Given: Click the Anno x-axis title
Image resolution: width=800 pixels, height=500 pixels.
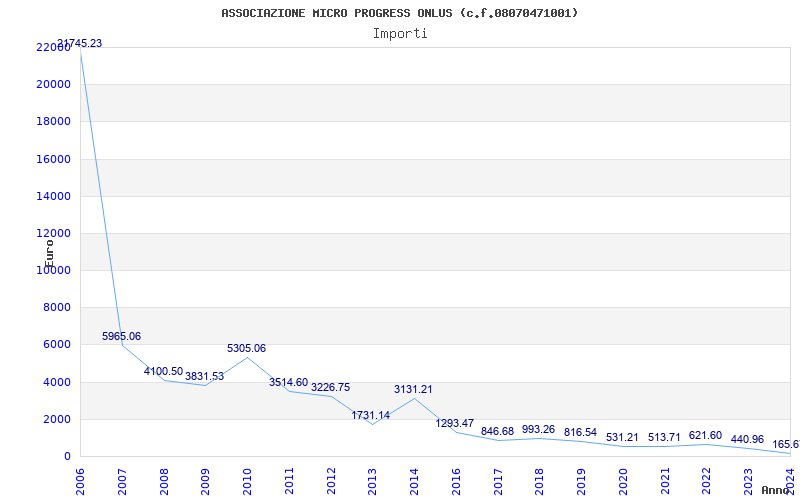Looking at the screenshot, I should 775,490.
